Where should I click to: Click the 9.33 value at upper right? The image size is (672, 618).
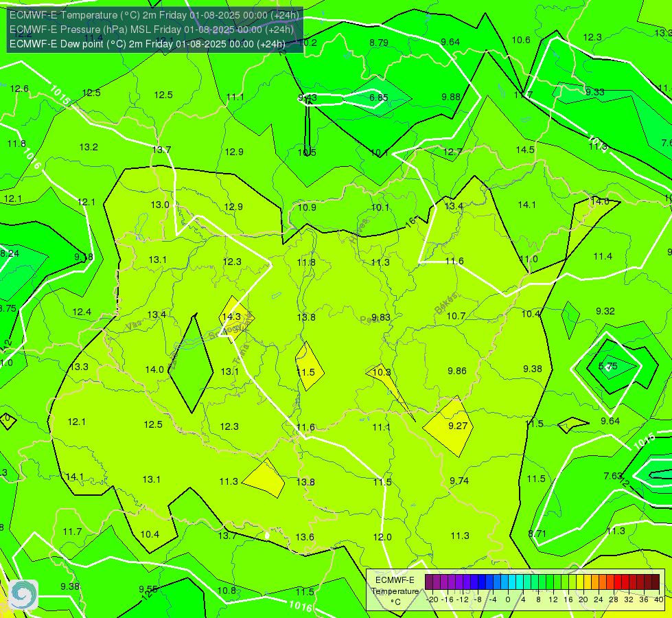(595, 92)
